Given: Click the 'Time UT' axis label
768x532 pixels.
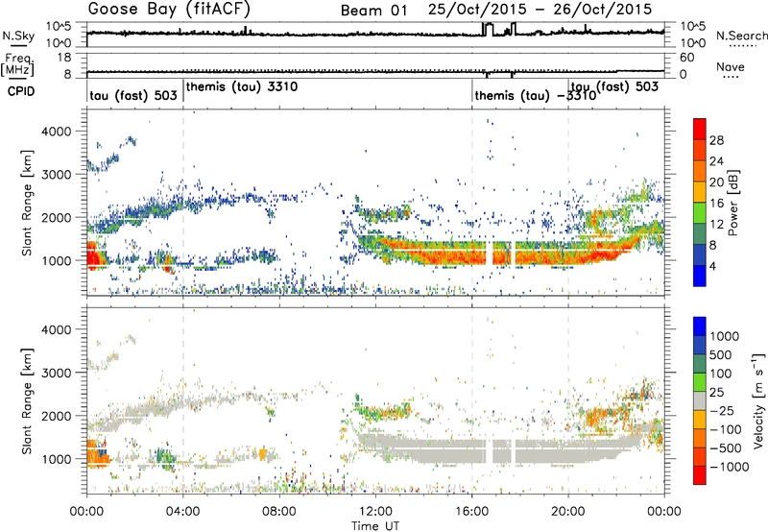Looking at the screenshot, I should (375, 526).
